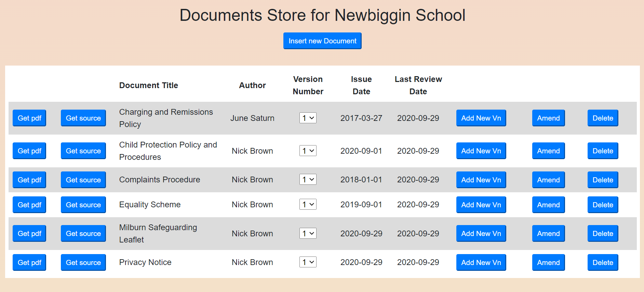Delete the Equality Scheme document

point(603,205)
